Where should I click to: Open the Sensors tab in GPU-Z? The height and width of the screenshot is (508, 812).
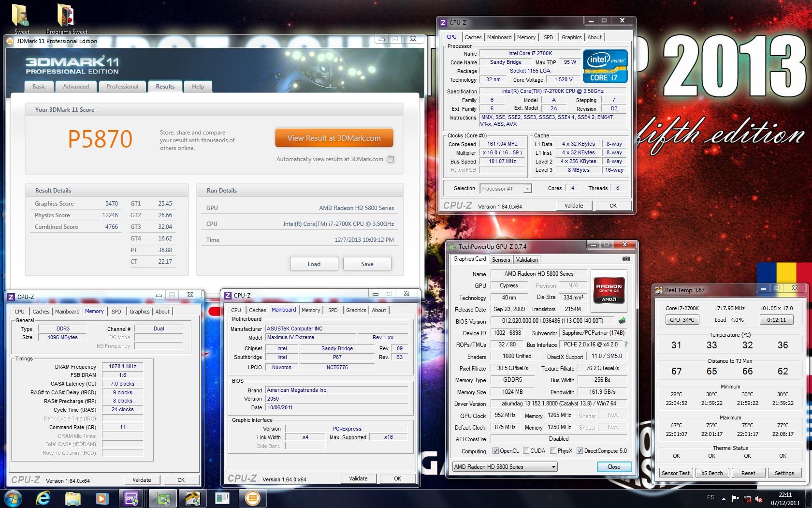coord(501,260)
